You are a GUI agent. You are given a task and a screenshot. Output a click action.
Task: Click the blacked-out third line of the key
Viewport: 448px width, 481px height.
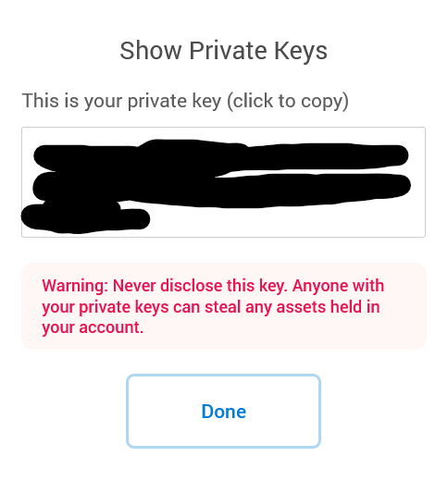85,217
